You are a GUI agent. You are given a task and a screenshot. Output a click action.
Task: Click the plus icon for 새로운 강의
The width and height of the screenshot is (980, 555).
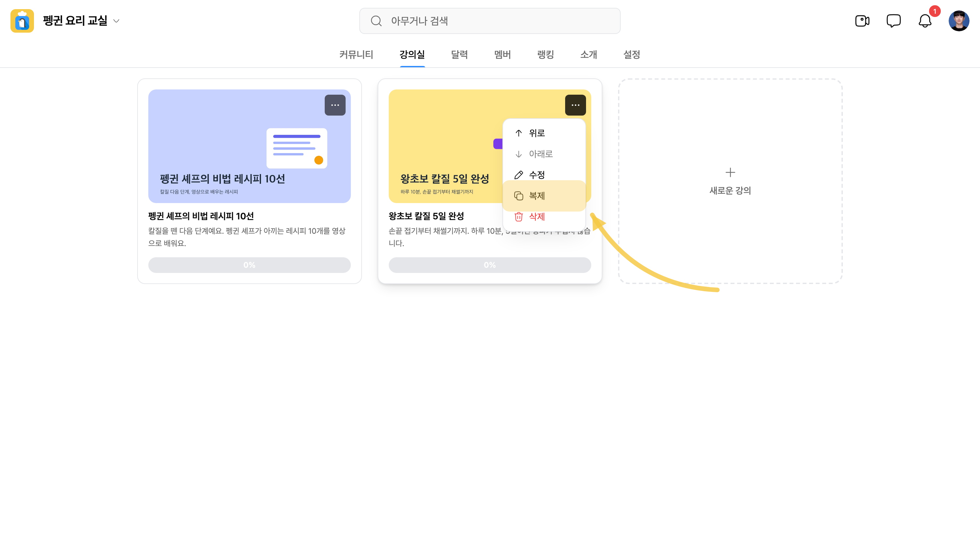click(x=730, y=173)
